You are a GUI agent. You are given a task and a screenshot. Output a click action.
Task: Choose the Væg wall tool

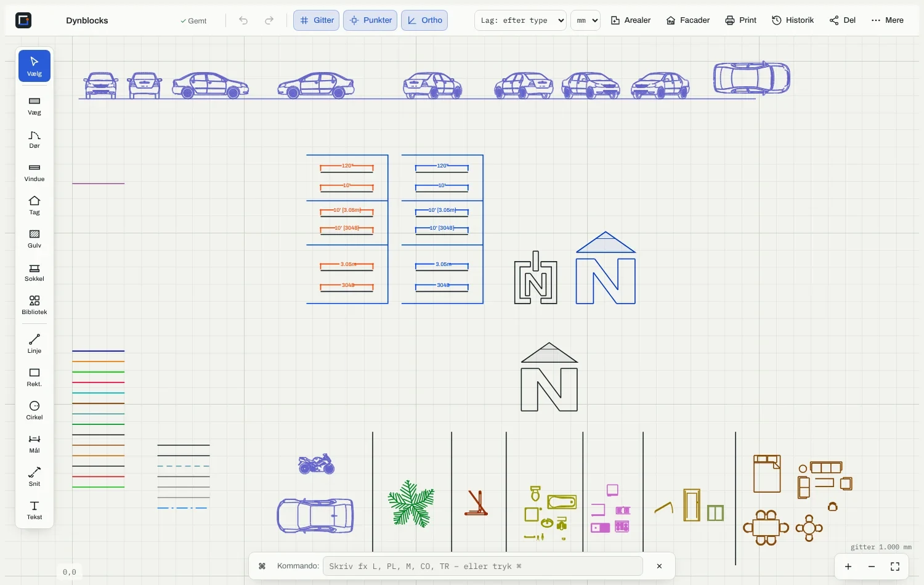(34, 106)
